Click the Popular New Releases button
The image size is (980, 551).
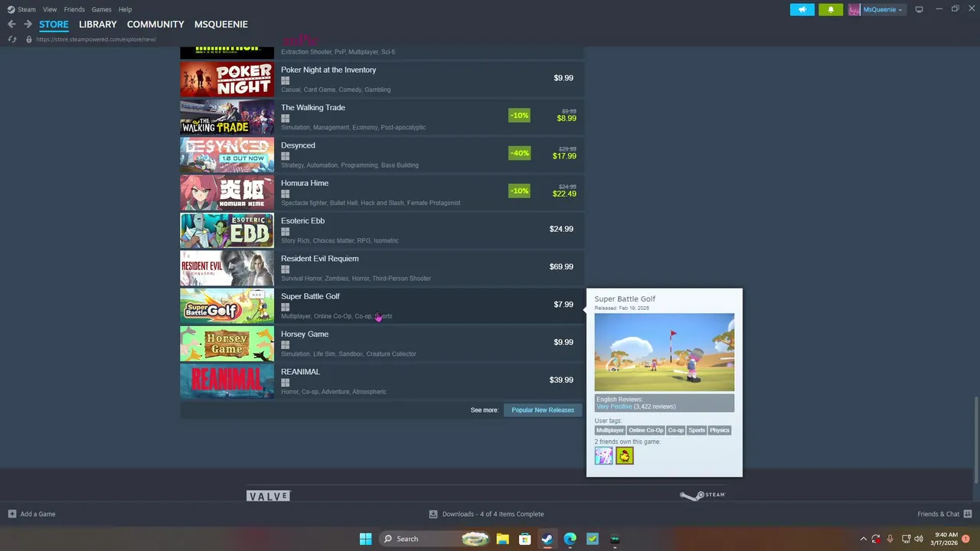tap(543, 410)
